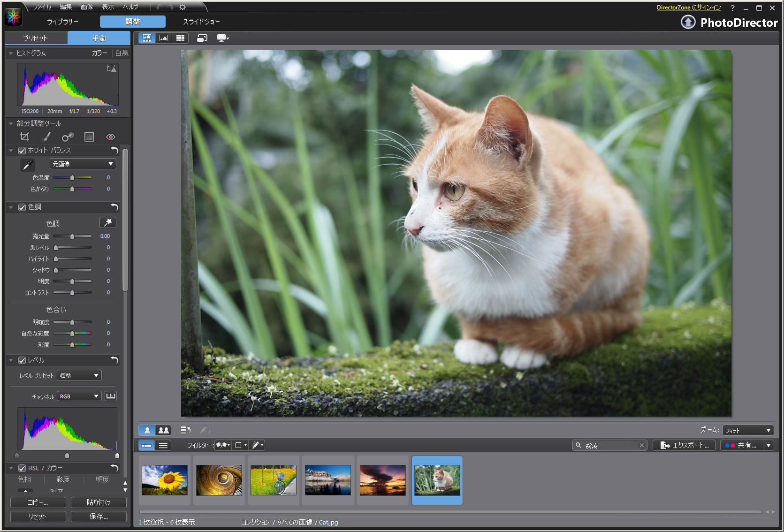Uncheck the 色調 (tone) adjustment checkbox
Screen dimensions: 784x532
pyautogui.click(x=22, y=207)
